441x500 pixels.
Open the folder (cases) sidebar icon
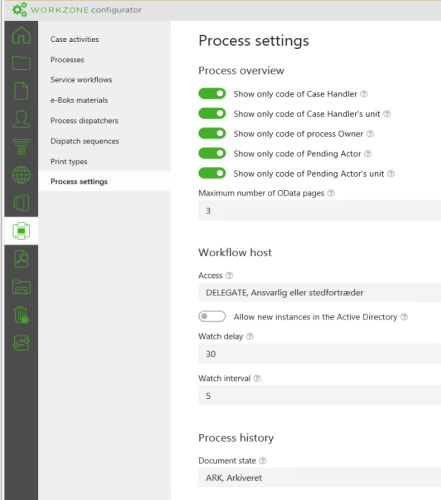tap(21, 63)
